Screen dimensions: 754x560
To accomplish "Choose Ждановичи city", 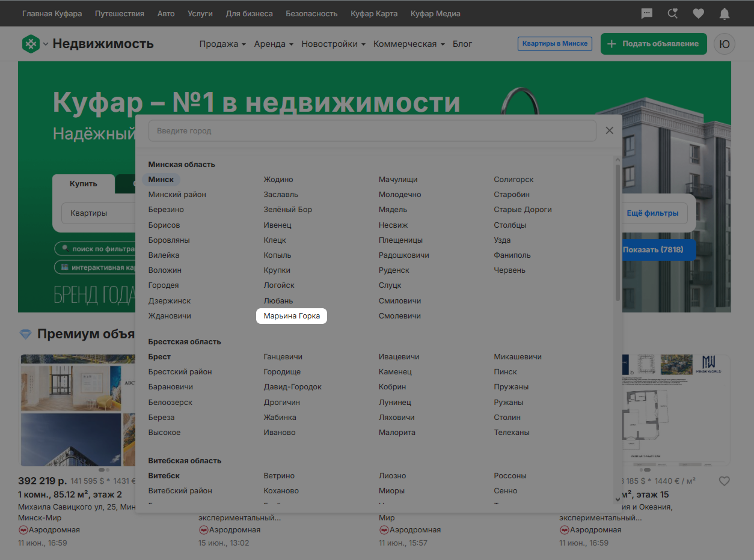I will (170, 316).
